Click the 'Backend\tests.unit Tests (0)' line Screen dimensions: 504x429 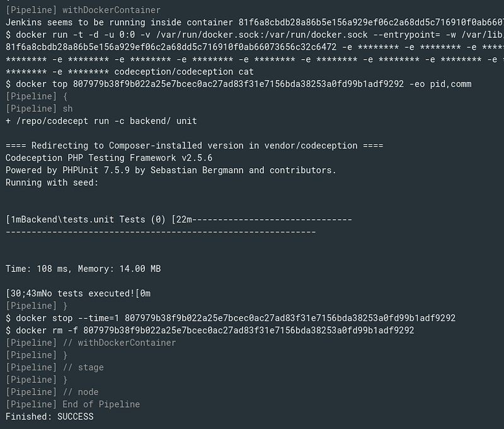pos(179,219)
